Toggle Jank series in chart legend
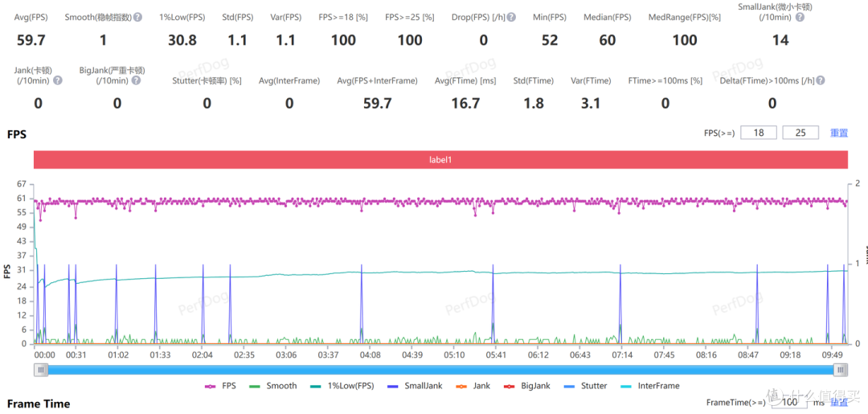This screenshot has width=868, height=414. [x=473, y=386]
